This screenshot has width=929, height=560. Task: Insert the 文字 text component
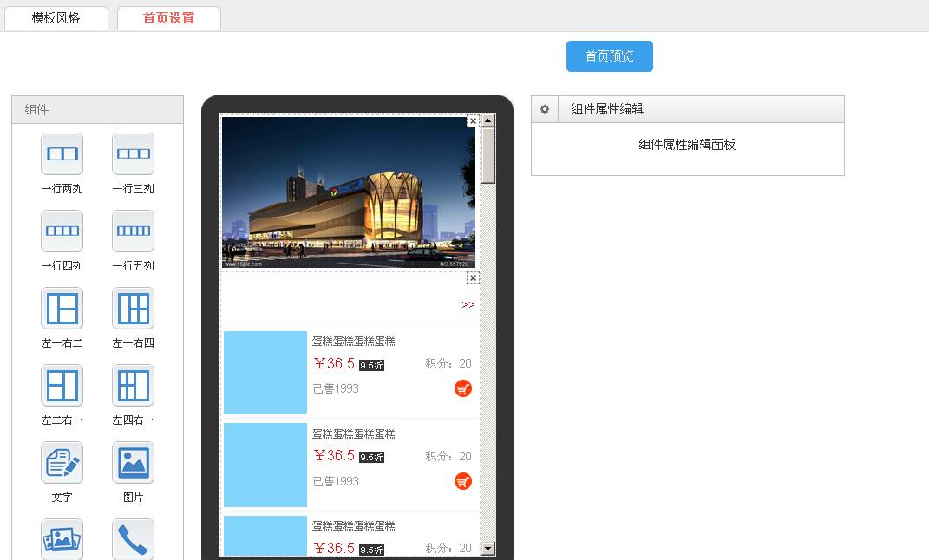click(x=62, y=463)
